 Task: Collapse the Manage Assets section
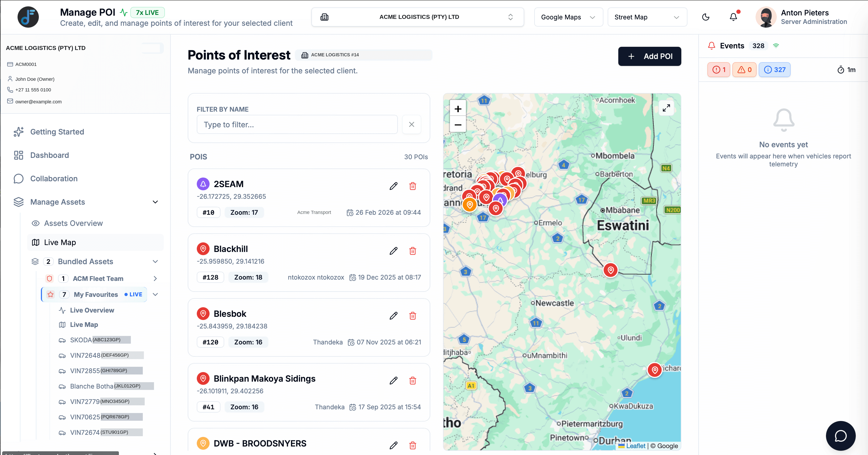[155, 202]
